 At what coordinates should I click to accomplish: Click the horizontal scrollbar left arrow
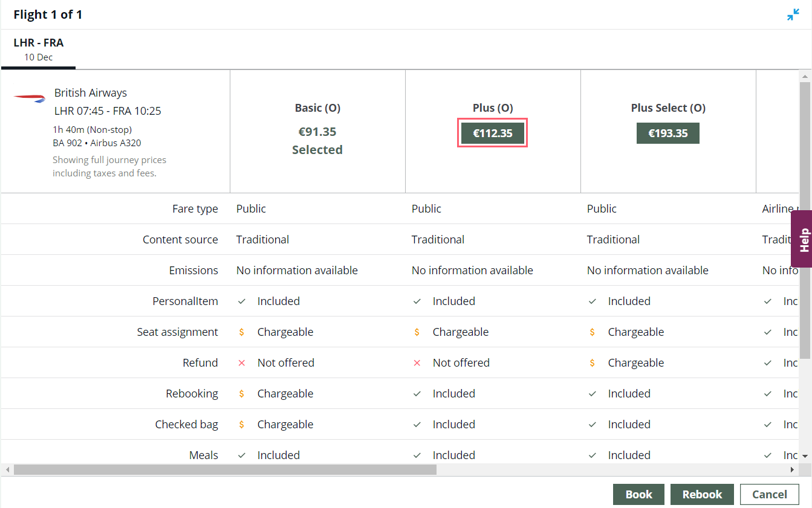[x=8, y=469]
